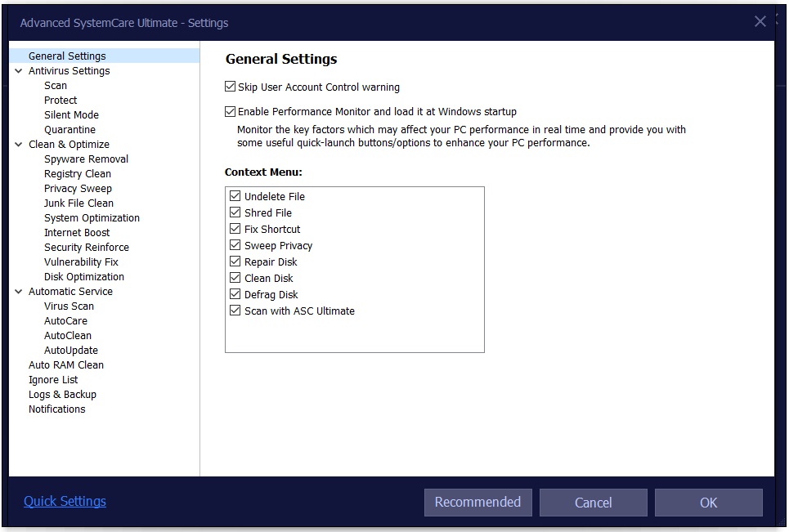Select Vulnerability Fix in the sidebar
The height and width of the screenshot is (532, 789).
(x=81, y=262)
